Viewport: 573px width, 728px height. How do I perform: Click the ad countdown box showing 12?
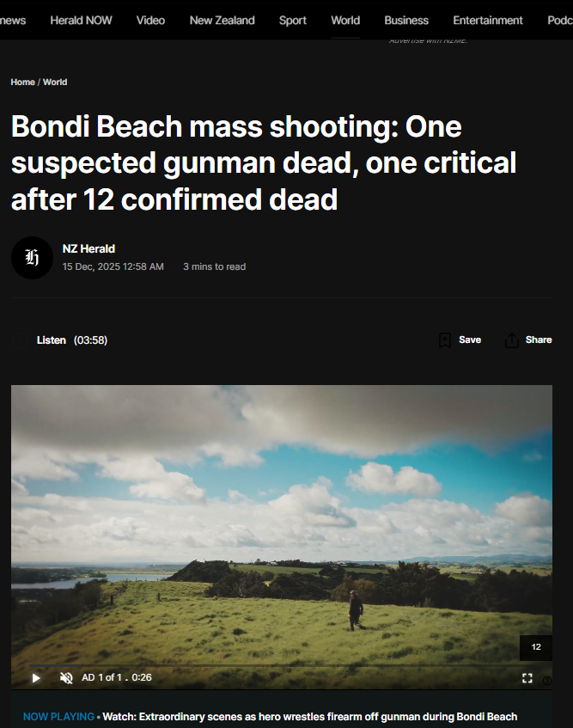click(536, 647)
